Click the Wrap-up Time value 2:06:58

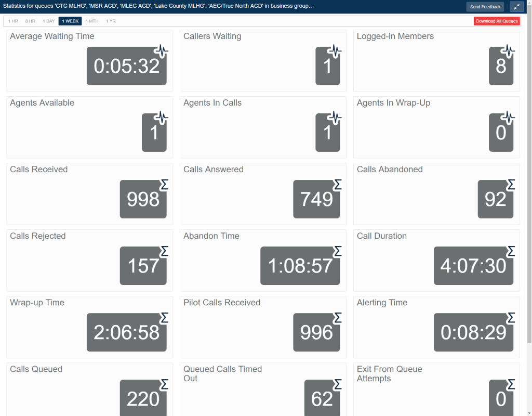(x=127, y=332)
